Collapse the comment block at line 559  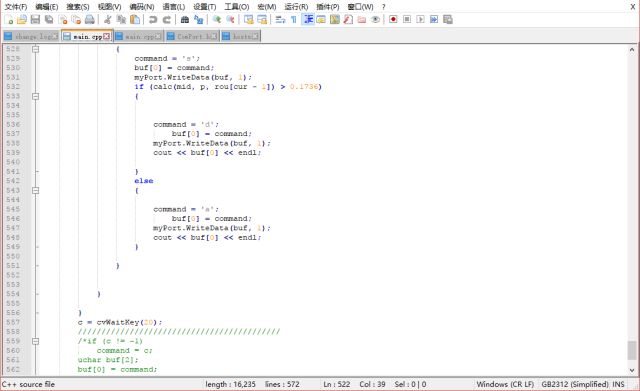(x=36, y=341)
